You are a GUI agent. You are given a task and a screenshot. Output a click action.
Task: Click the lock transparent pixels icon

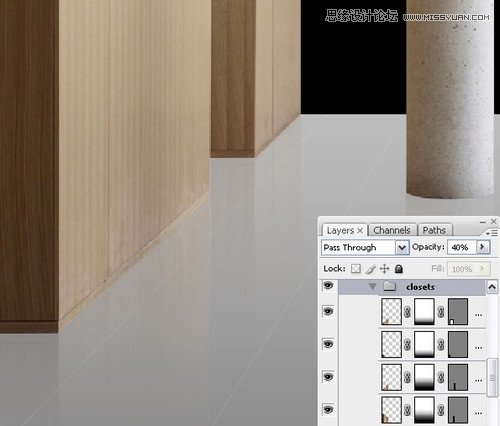coord(356,269)
